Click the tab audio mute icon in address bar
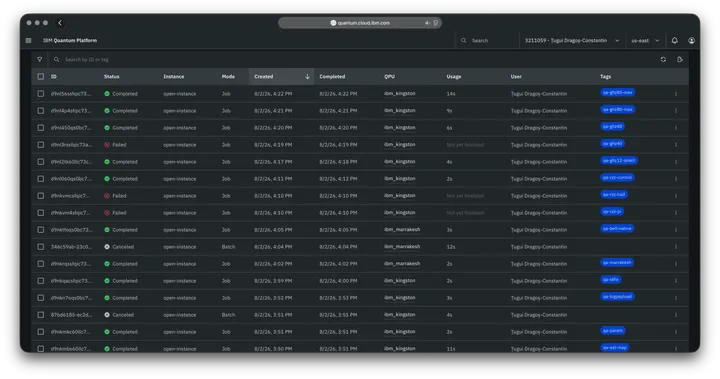The width and height of the screenshot is (720, 379). (427, 23)
